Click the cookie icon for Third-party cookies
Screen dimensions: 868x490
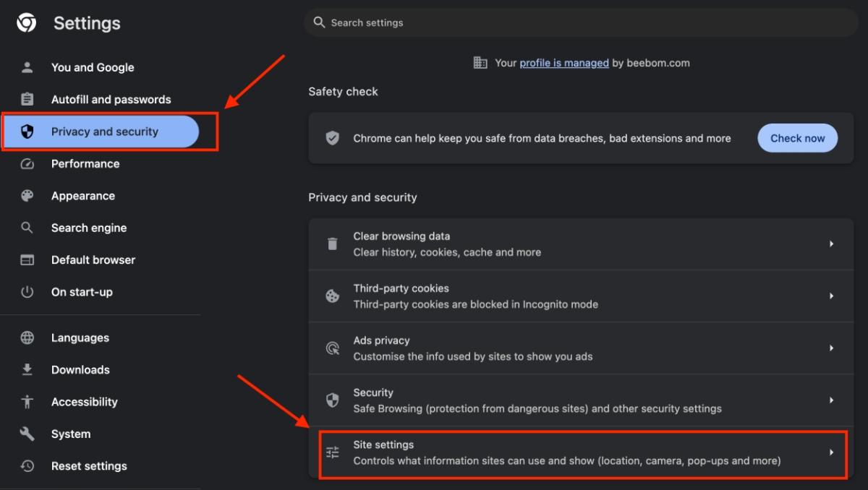(x=333, y=296)
